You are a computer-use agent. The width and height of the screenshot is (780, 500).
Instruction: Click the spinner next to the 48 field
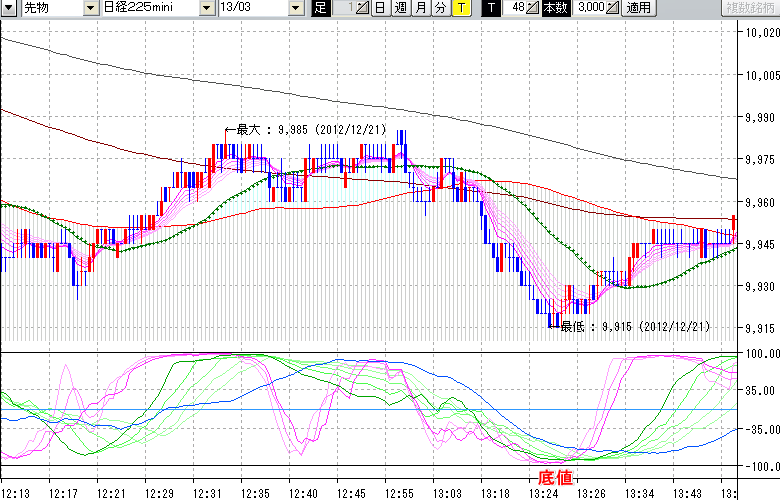535,8
